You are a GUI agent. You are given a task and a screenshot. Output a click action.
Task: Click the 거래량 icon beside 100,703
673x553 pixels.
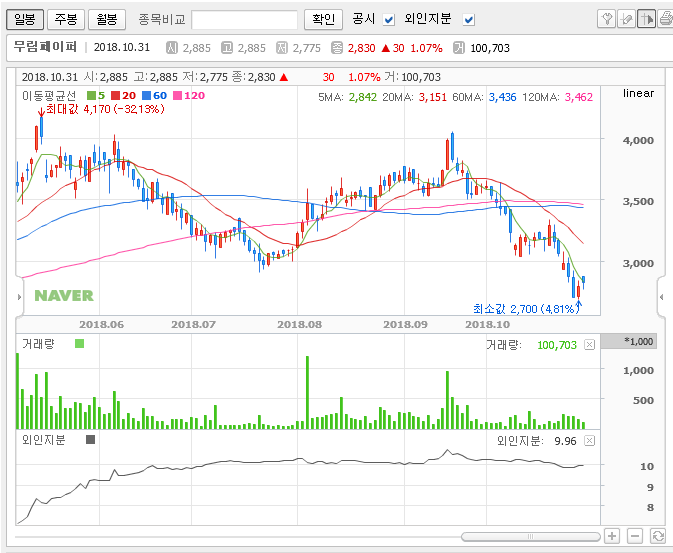pos(459,48)
